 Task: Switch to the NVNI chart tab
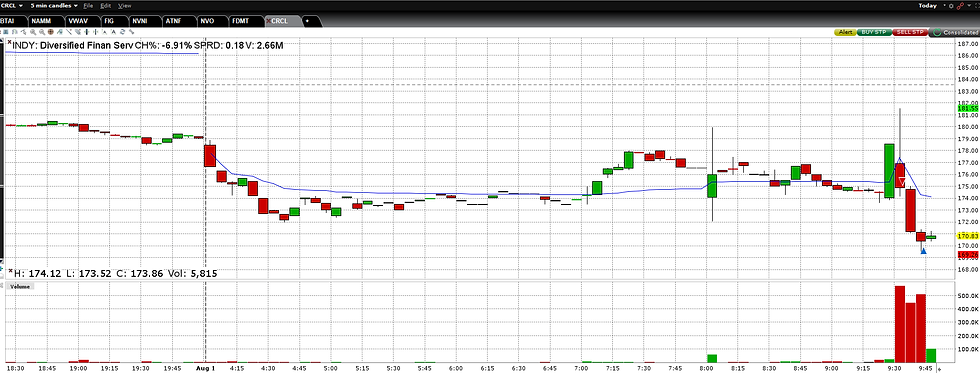point(141,21)
